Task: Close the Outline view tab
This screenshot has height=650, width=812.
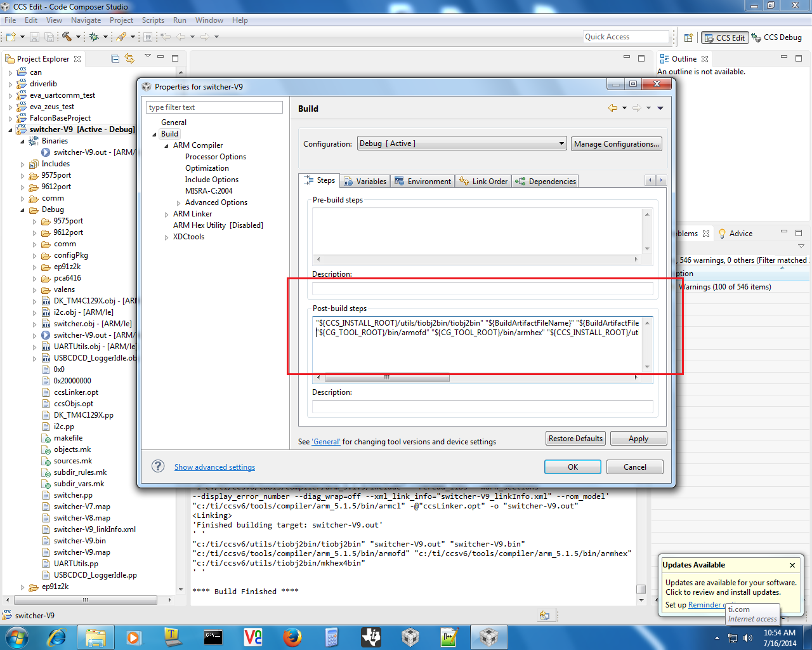Action: pos(705,59)
